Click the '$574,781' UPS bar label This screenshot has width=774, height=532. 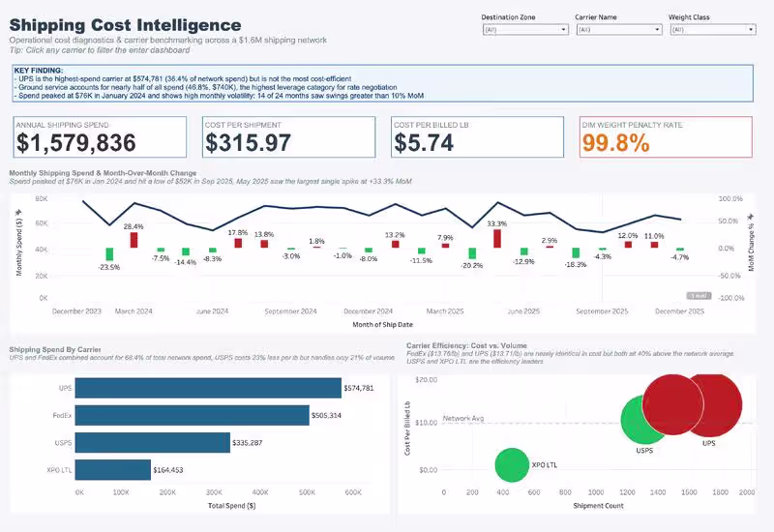pos(359,388)
